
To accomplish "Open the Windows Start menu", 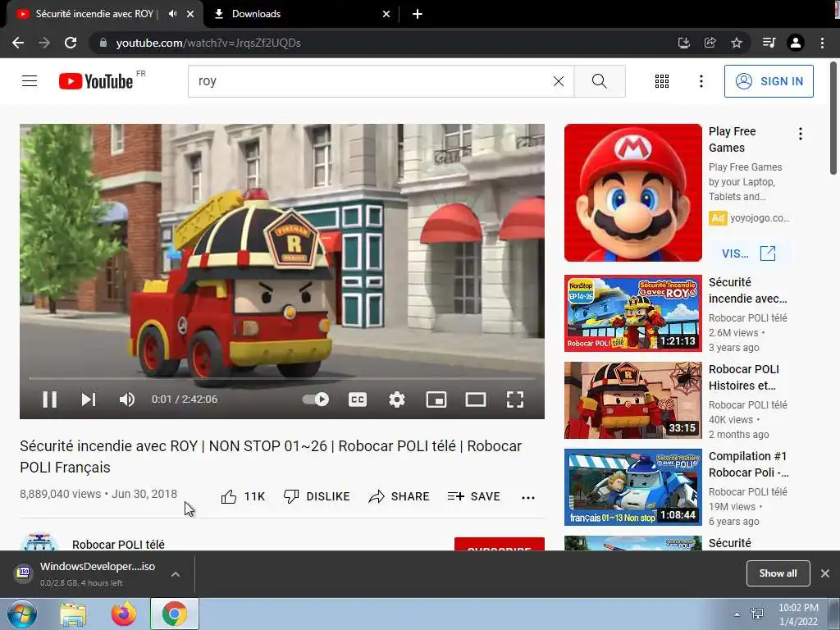I will point(21,614).
